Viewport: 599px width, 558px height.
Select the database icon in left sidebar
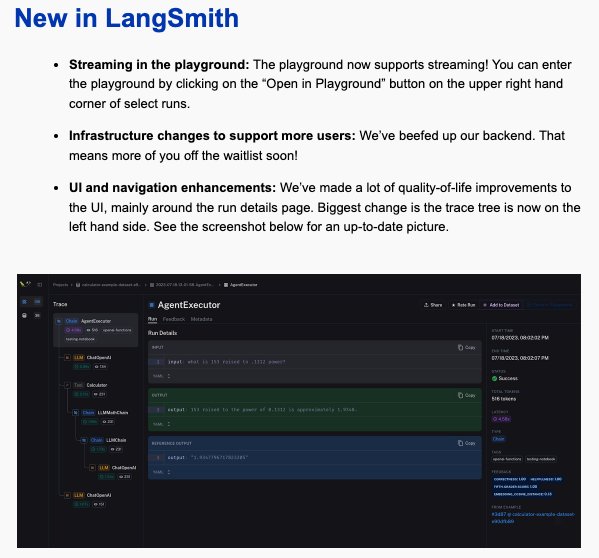coord(24,315)
